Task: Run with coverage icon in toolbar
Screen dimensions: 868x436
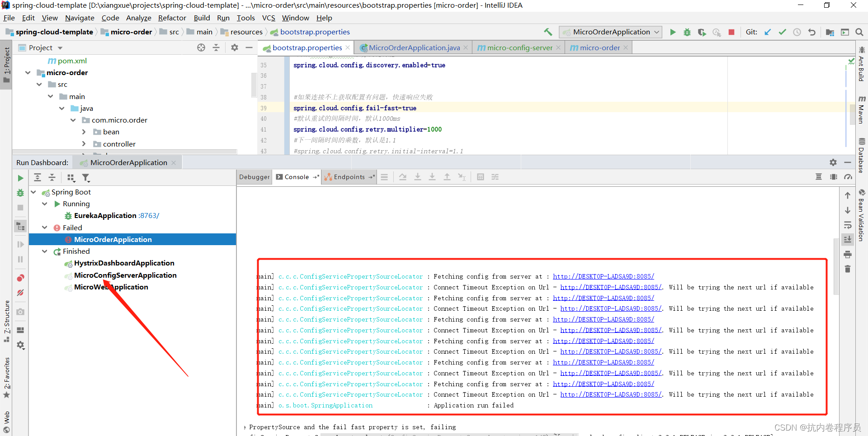Action: pos(702,32)
